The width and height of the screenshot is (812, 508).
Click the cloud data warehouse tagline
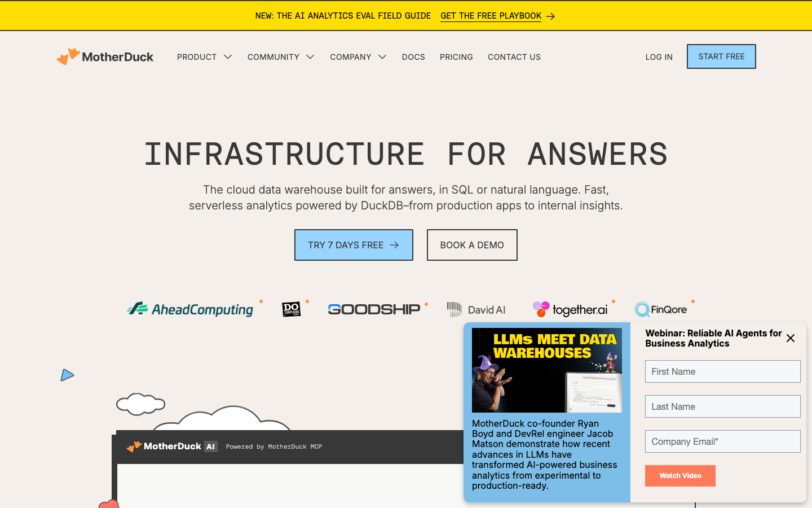tap(406, 198)
